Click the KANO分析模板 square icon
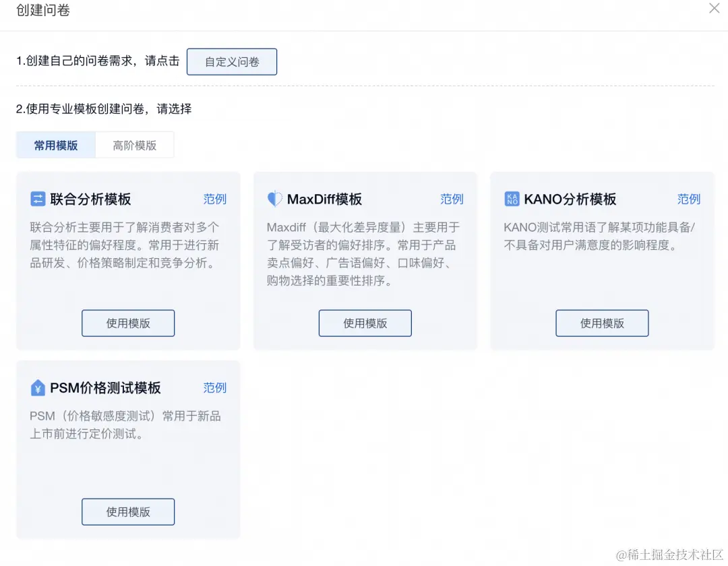Viewport: 728px width, 566px height. pyautogui.click(x=512, y=199)
